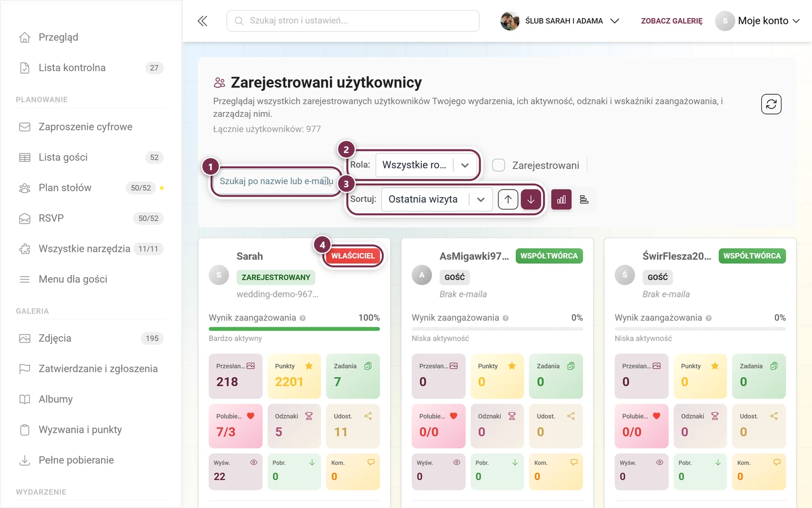812x508 pixels.
Task: Click the Zarejestrowany status tag on Sarah's card
Action: (276, 277)
